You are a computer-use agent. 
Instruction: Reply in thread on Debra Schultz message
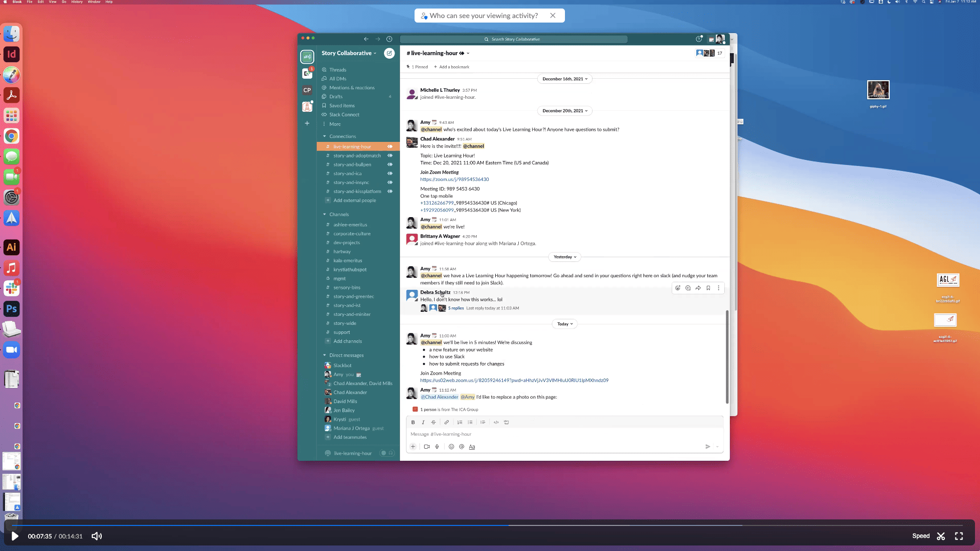[688, 288]
